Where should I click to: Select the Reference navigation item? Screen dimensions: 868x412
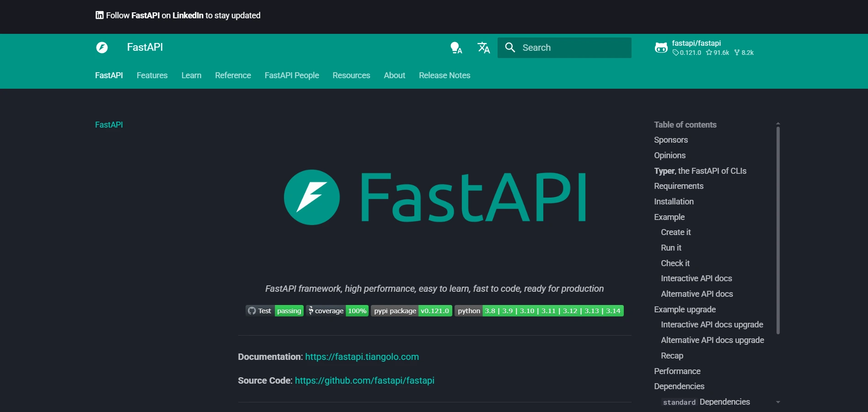click(233, 75)
